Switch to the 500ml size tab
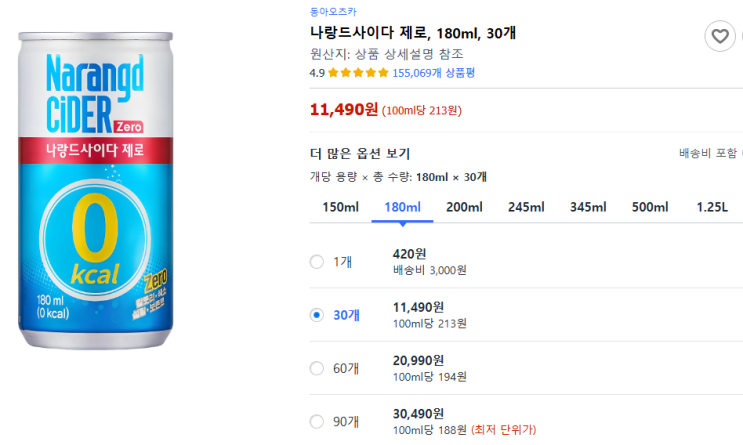This screenshot has height=445, width=743. (650, 207)
